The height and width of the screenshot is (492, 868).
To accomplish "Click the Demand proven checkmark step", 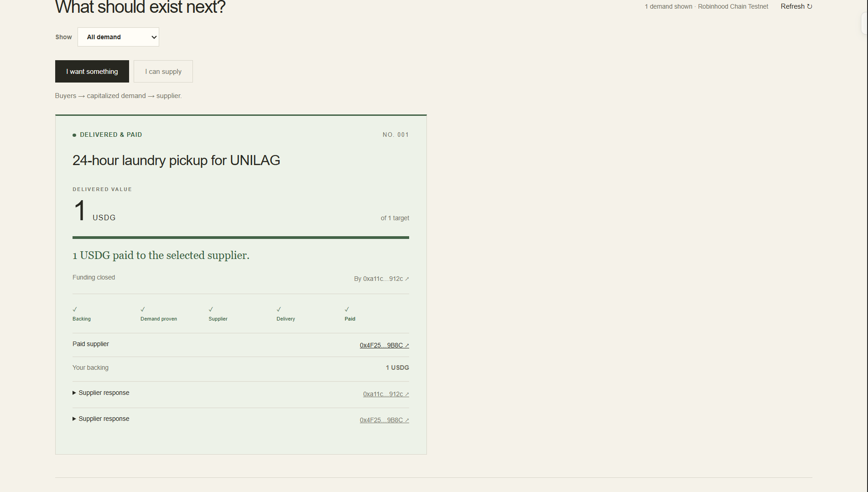I will 159,314.
